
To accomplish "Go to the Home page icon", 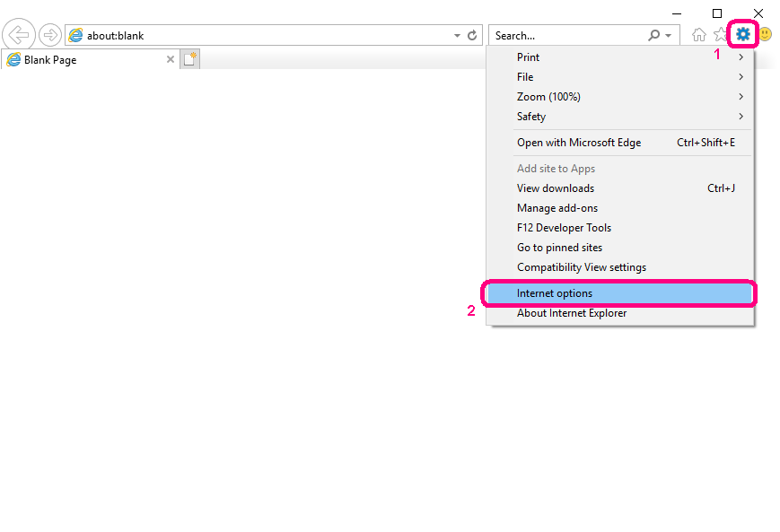I will 699,35.
